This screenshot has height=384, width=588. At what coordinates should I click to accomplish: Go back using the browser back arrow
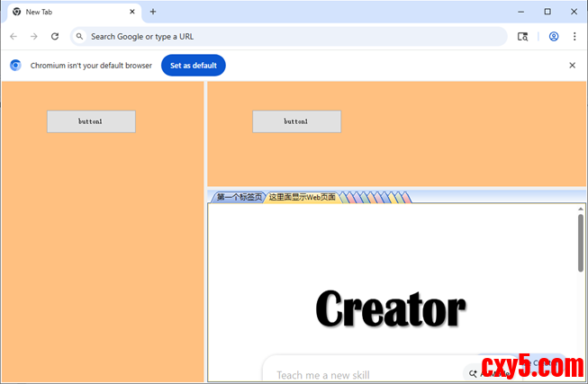14,36
